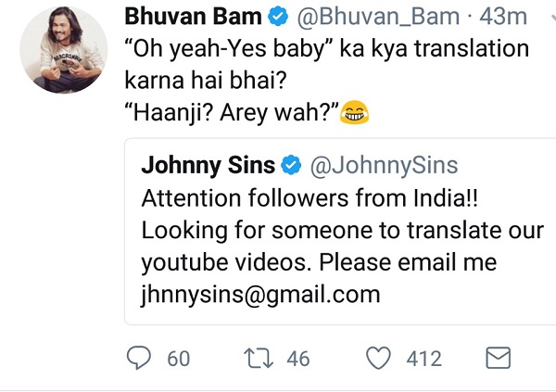Send tweet via envelope message icon
Image resolution: width=556 pixels, height=392 pixels.
coord(498,358)
